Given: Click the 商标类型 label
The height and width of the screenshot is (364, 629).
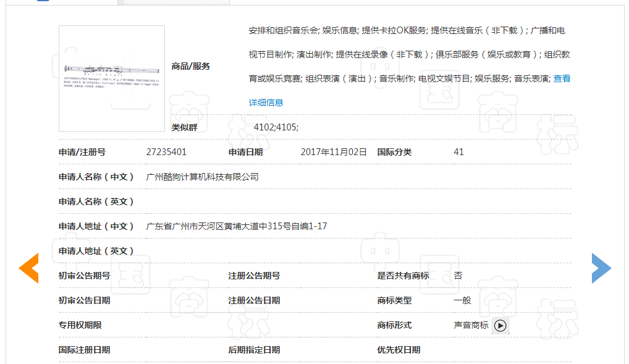Looking at the screenshot, I should (394, 300).
